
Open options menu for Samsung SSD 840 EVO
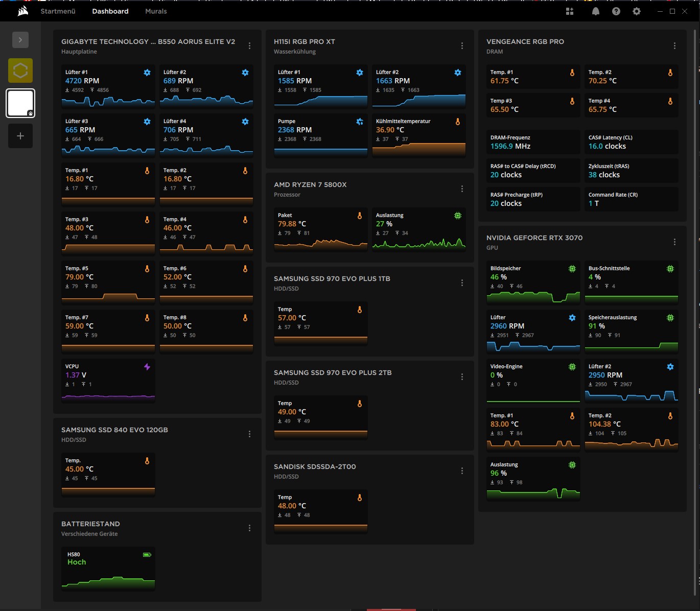249,434
